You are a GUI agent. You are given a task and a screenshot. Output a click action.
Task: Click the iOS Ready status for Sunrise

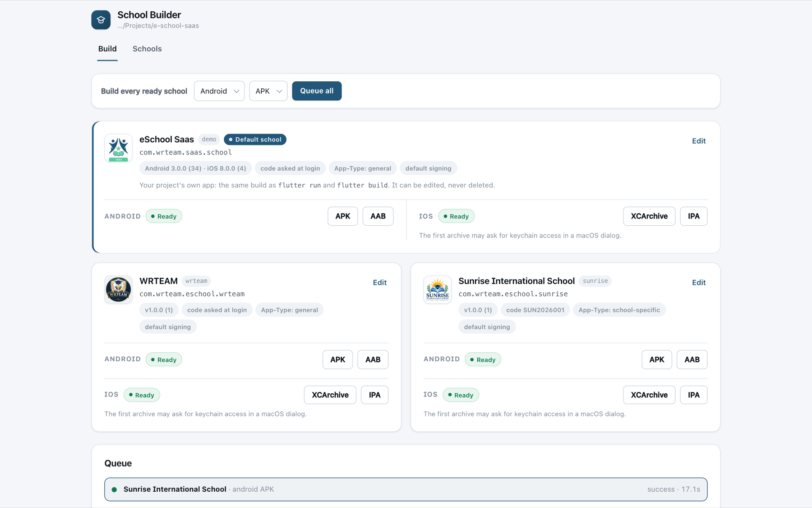[x=461, y=395]
